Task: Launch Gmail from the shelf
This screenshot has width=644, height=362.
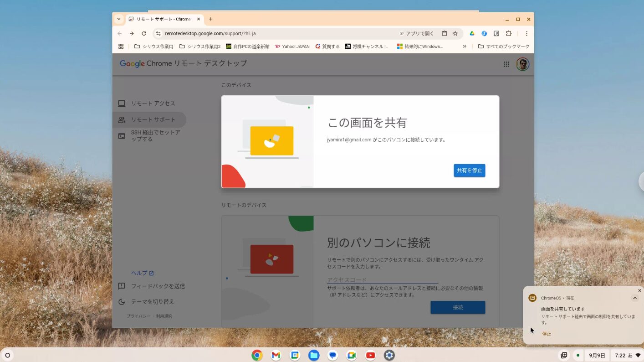Action: (x=276, y=355)
